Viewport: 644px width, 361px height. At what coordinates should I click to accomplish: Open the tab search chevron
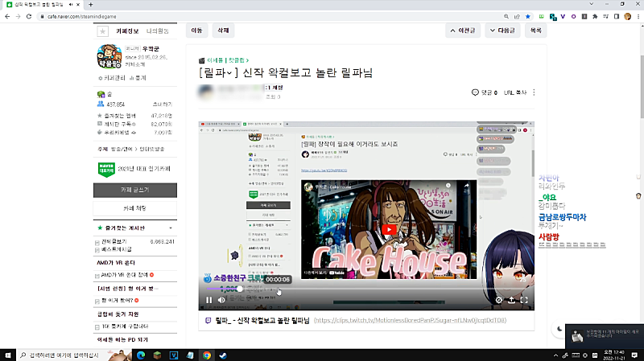tap(591, 4)
